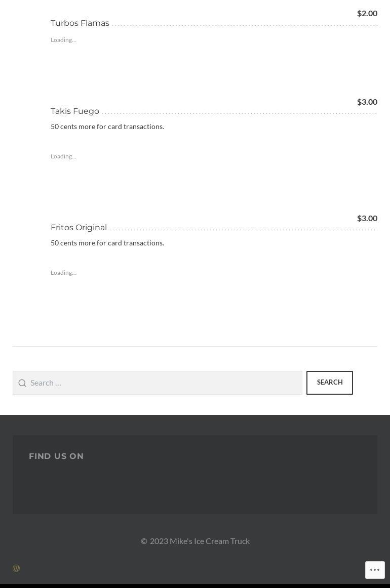The height and width of the screenshot is (588, 390).
Task: Click the card transaction note under Takis Fuego
Action: (107, 127)
